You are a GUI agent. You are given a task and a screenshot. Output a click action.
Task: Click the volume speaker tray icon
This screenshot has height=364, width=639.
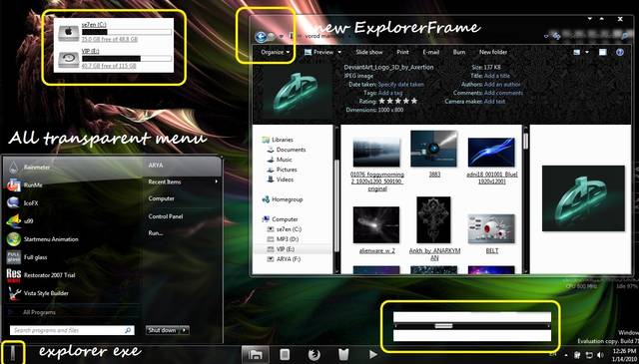click(600, 355)
